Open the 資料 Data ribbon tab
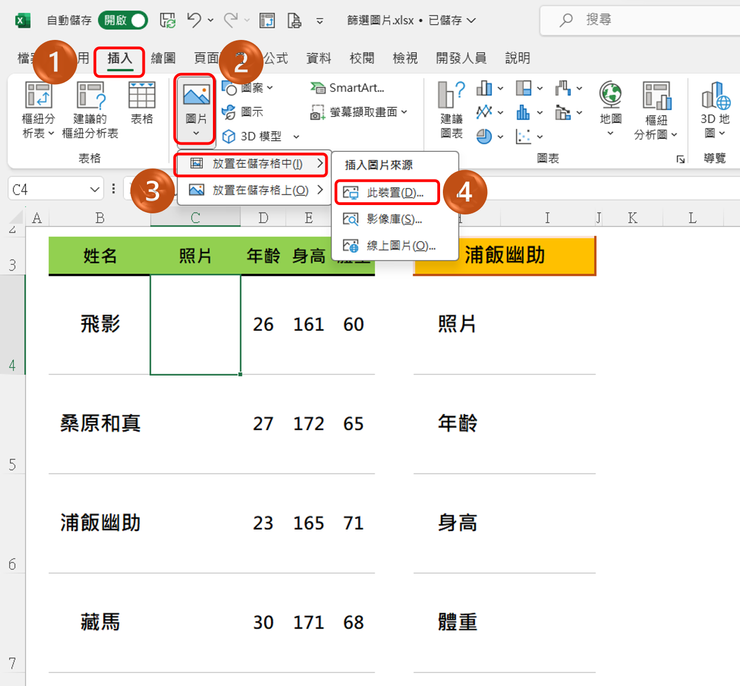Image resolution: width=740 pixels, height=686 pixels. (x=319, y=59)
